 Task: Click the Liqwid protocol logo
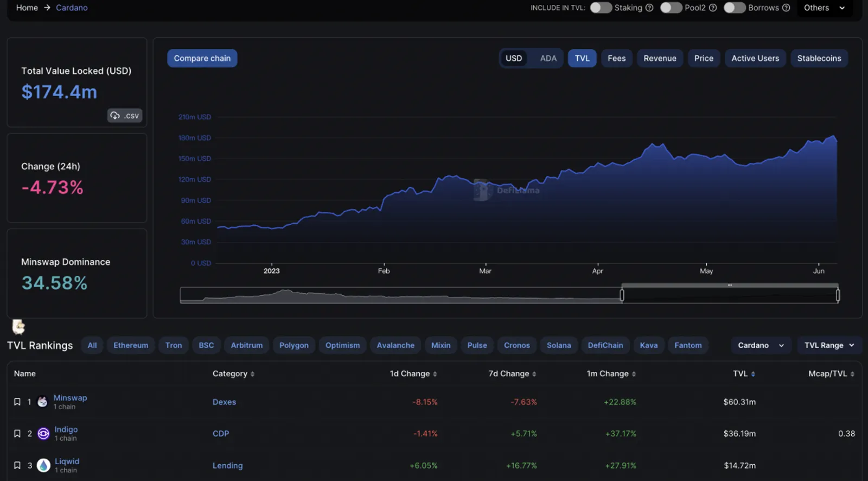tap(43, 466)
